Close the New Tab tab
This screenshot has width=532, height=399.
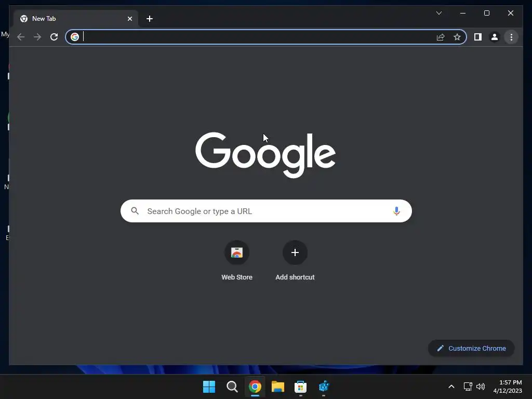click(x=129, y=19)
